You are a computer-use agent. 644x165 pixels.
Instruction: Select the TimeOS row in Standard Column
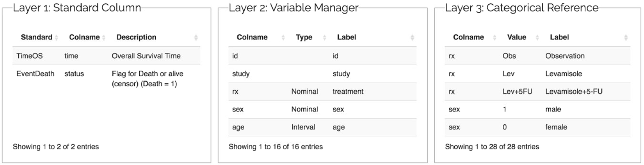click(106, 56)
